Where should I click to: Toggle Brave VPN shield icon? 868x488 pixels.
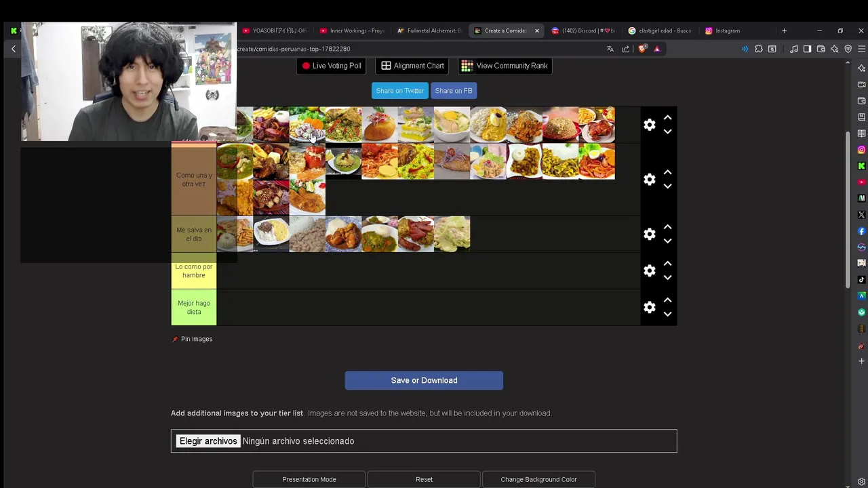[848, 49]
